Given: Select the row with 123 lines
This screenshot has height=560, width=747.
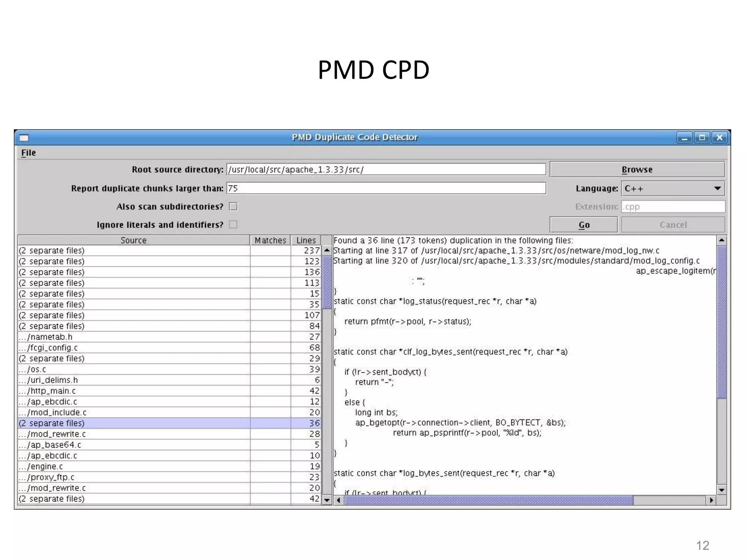Looking at the screenshot, I should 169,261.
